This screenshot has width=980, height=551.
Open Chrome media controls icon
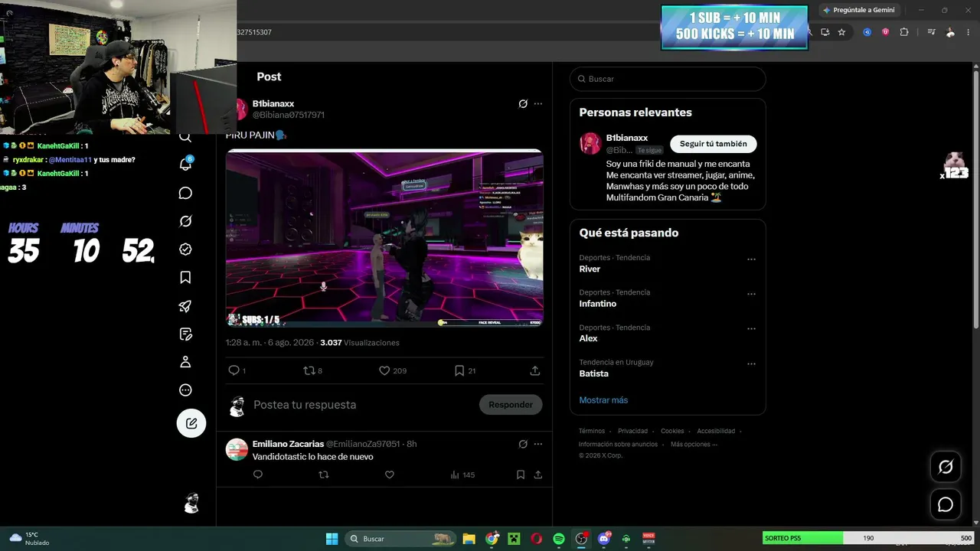pyautogui.click(x=931, y=32)
